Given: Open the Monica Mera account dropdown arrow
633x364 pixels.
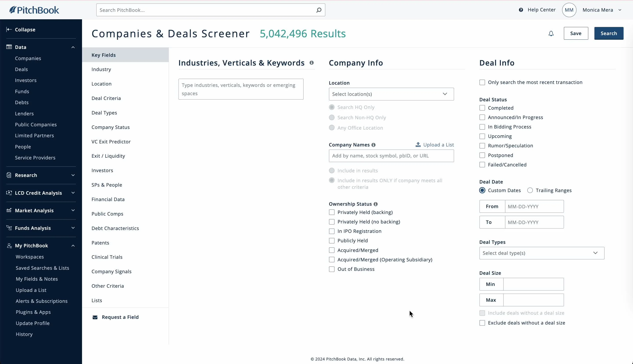Looking at the screenshot, I should (x=620, y=10).
